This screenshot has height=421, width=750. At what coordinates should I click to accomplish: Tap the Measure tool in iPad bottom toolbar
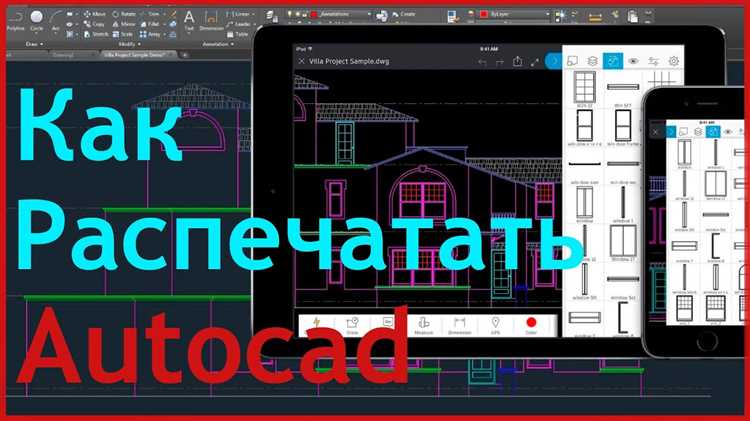click(x=423, y=325)
